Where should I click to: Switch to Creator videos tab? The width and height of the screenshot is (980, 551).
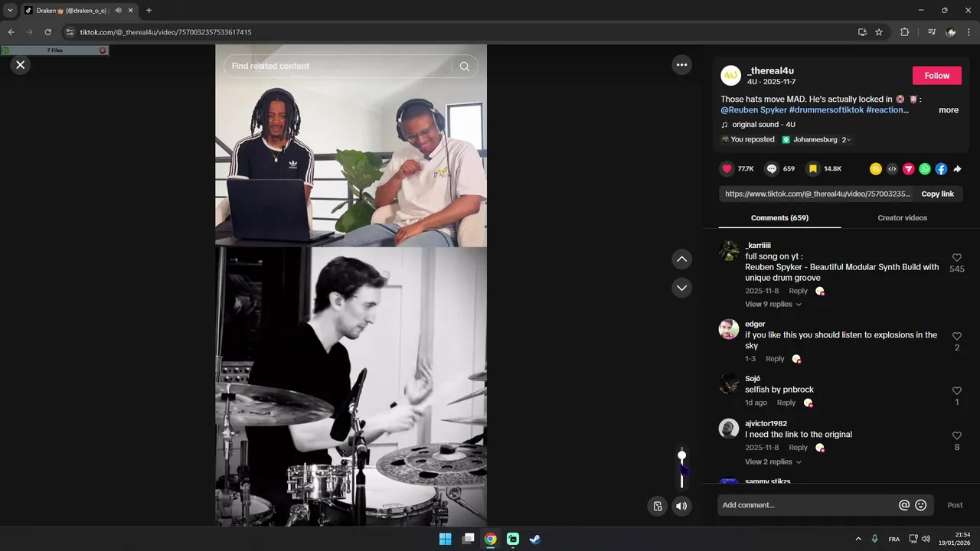coord(902,218)
